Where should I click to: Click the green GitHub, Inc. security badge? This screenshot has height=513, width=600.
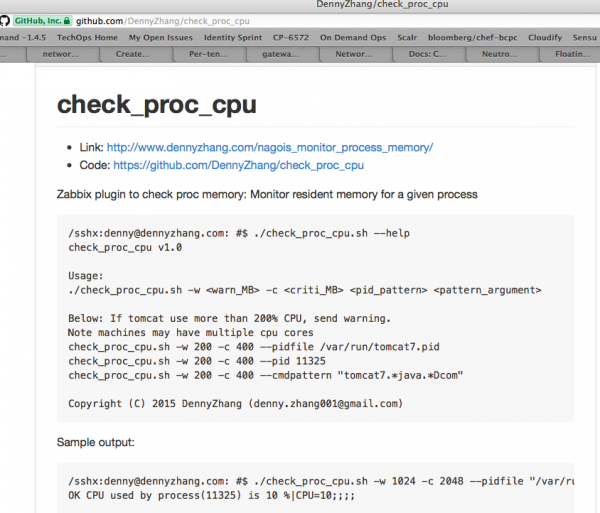click(43, 20)
